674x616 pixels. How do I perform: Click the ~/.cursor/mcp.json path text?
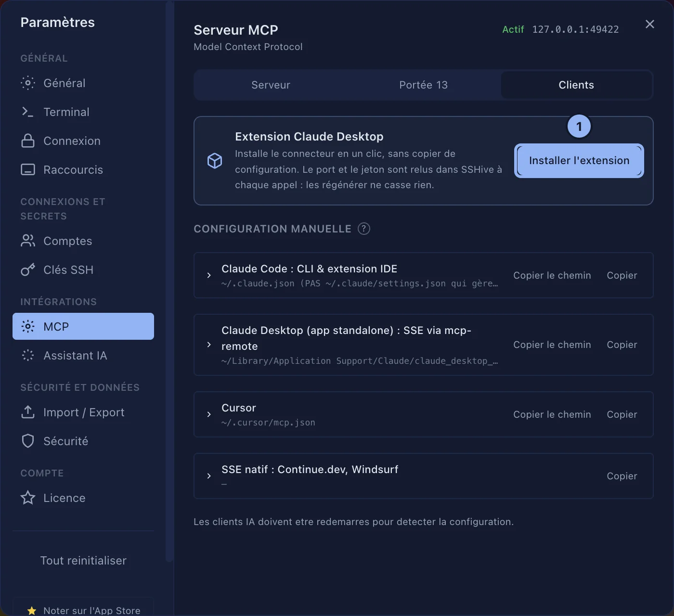tap(268, 423)
